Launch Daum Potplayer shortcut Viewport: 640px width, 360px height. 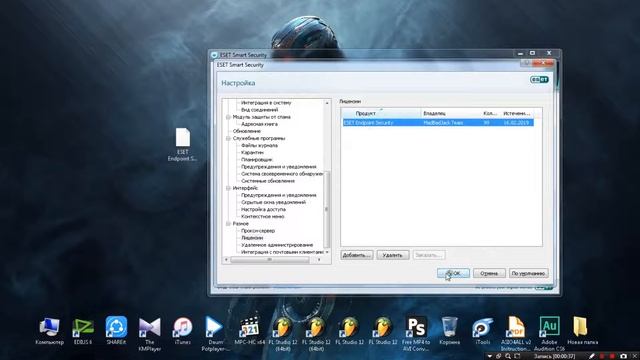[x=215, y=334]
